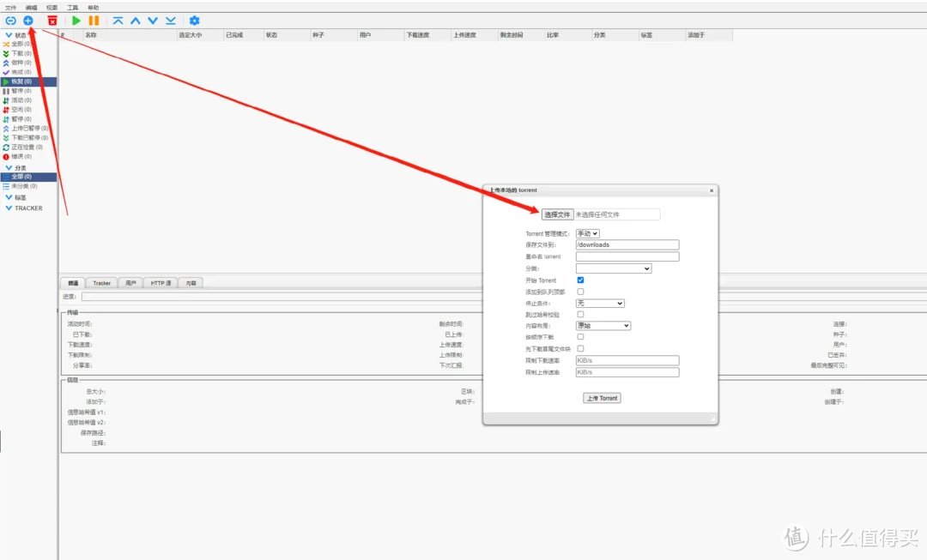
Task: Open the 内容布局 dropdown
Action: [603, 326]
